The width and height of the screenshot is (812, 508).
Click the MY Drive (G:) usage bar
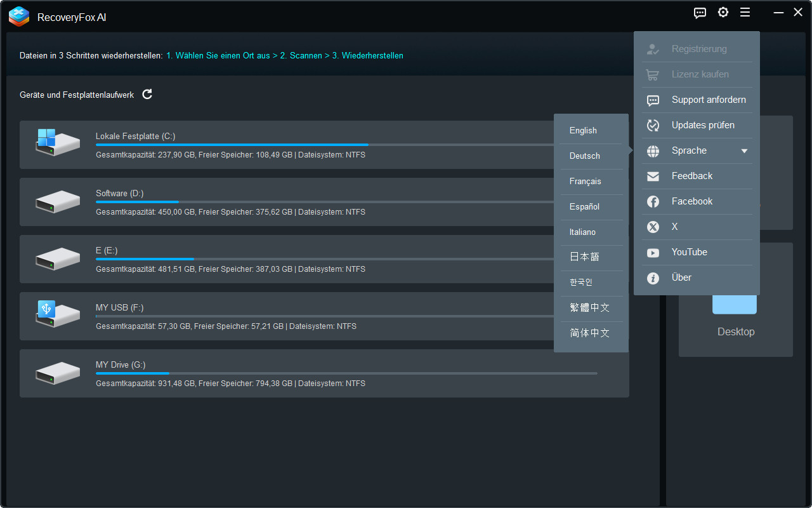346,373
